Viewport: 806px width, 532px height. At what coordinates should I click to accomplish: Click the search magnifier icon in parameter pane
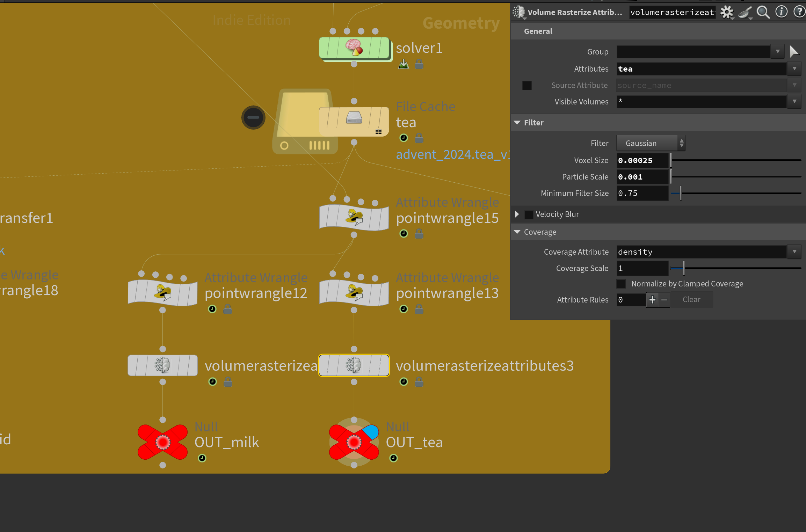point(763,12)
